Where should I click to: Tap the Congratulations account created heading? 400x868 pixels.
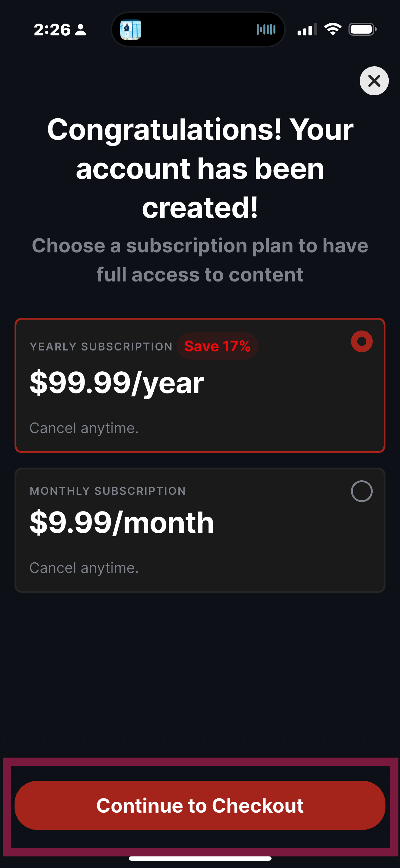coord(200,169)
